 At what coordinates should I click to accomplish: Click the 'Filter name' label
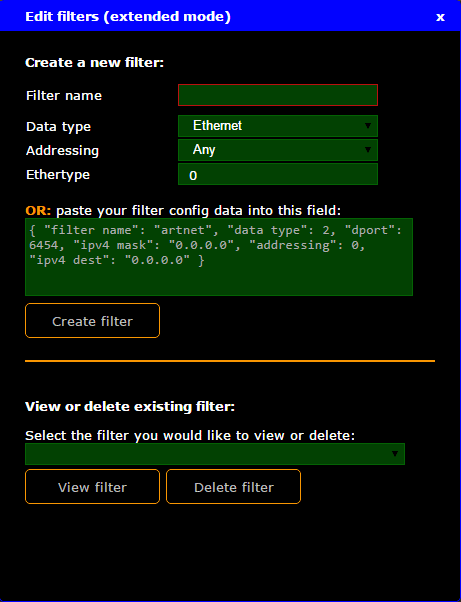[x=64, y=95]
